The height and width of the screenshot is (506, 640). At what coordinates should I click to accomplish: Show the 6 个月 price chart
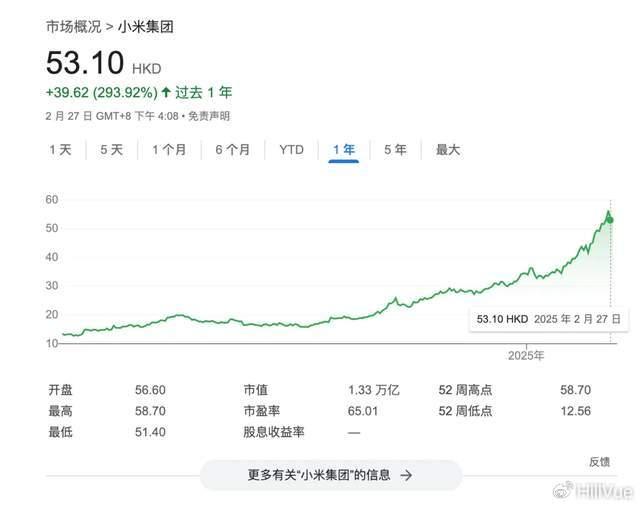232,150
